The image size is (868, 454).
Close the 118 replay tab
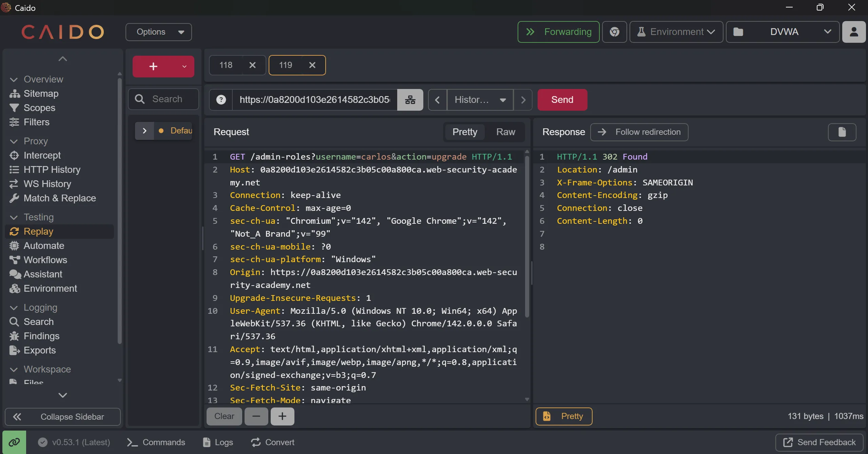(252, 65)
